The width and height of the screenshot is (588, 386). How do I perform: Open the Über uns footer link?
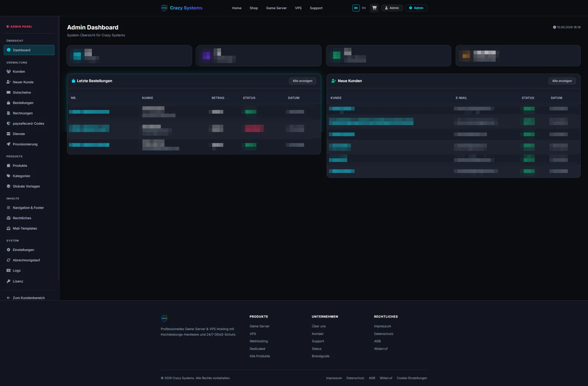(x=319, y=326)
